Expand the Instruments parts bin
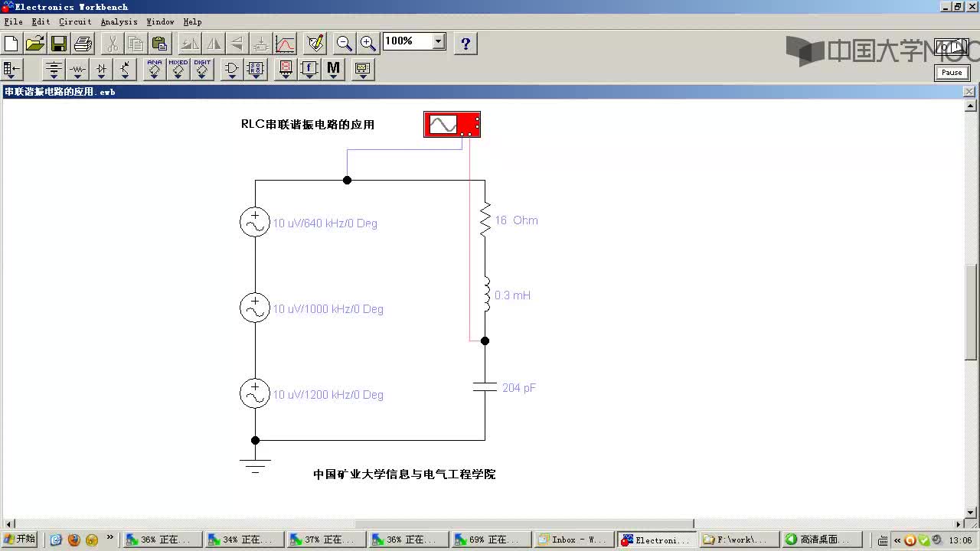Viewport: 980px width, 551px height. pos(363,70)
